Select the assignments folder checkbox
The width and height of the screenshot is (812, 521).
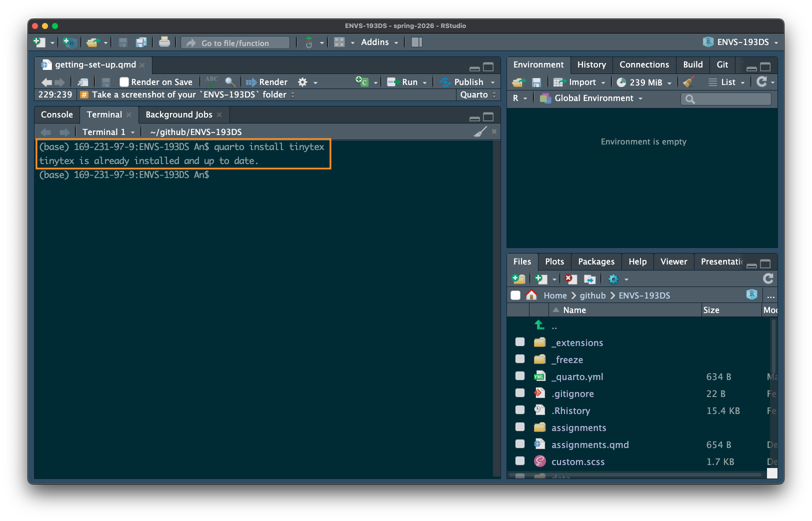click(x=520, y=427)
